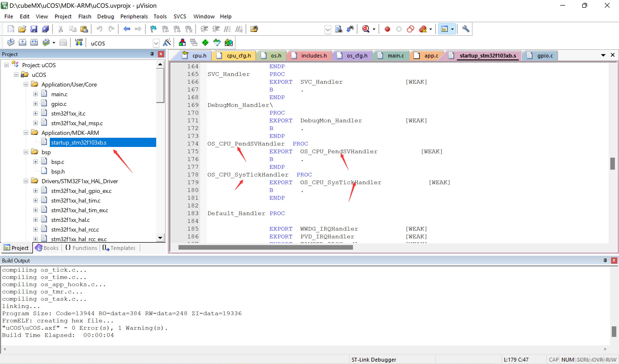Click the Navigate Forwards arrow
The image size is (619, 364).
click(x=138, y=29)
